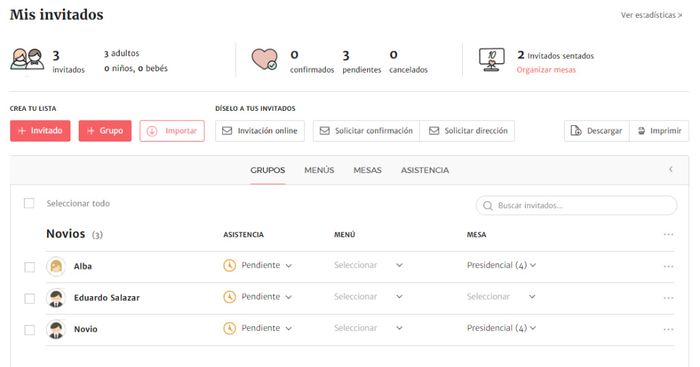Click the guest name Alba
This screenshot has height=367, width=700.
[x=83, y=267]
